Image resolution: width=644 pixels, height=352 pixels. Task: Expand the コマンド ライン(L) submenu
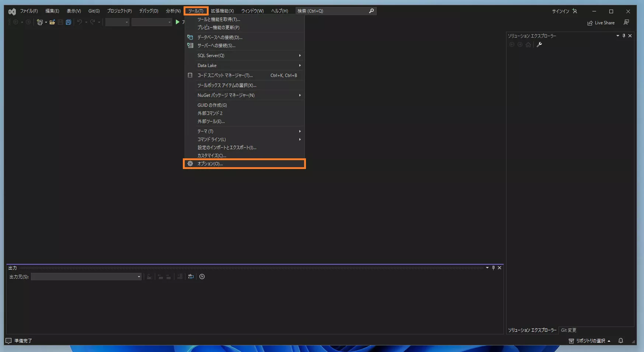[245, 140]
